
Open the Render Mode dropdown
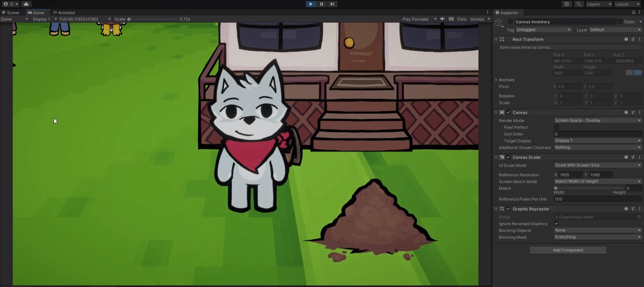(x=598, y=120)
